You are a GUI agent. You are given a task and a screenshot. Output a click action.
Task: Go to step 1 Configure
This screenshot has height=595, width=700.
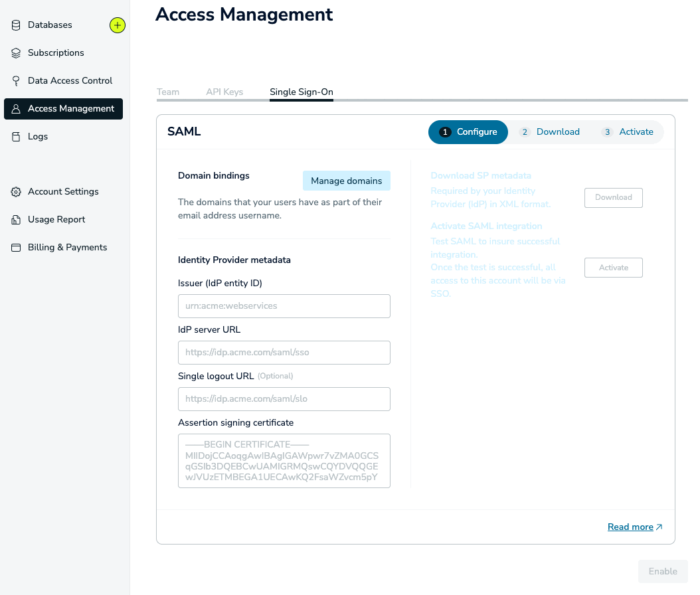(x=468, y=132)
